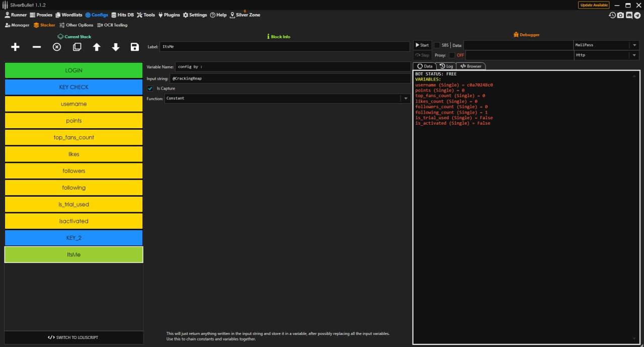Click the plus icon to add block
Viewport: 644px width, 347px height.
(x=16, y=47)
